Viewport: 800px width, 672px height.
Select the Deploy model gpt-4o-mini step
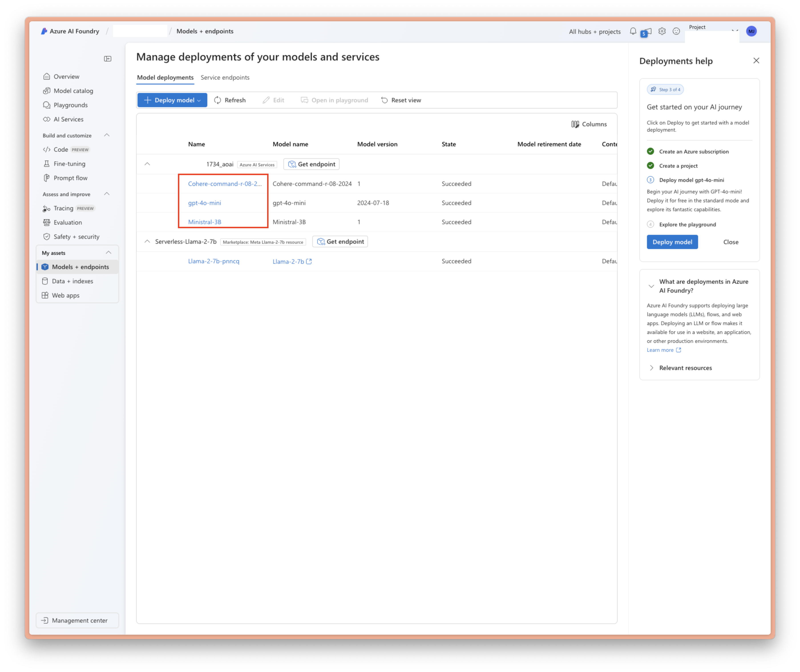[686, 180]
